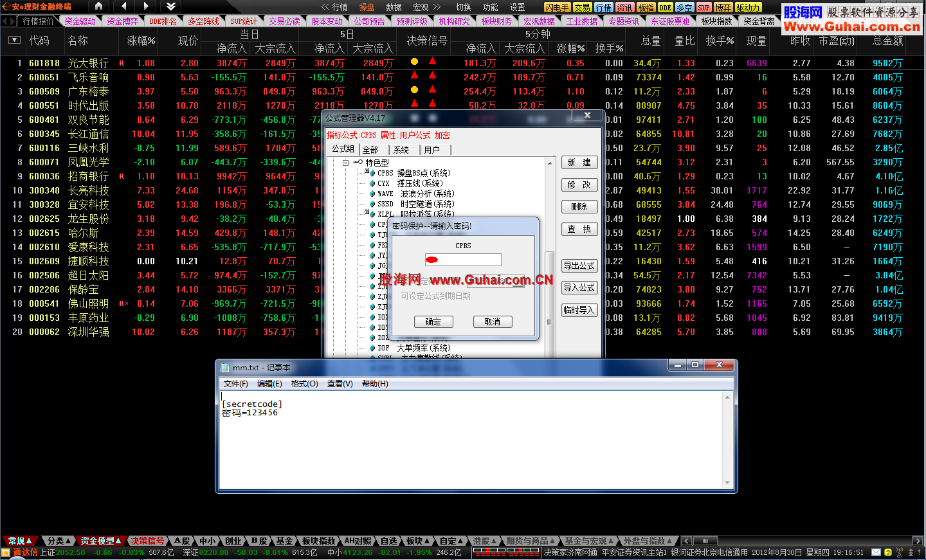Open the 自定 bottom tab menu
The height and width of the screenshot is (560, 926).
coord(451,541)
